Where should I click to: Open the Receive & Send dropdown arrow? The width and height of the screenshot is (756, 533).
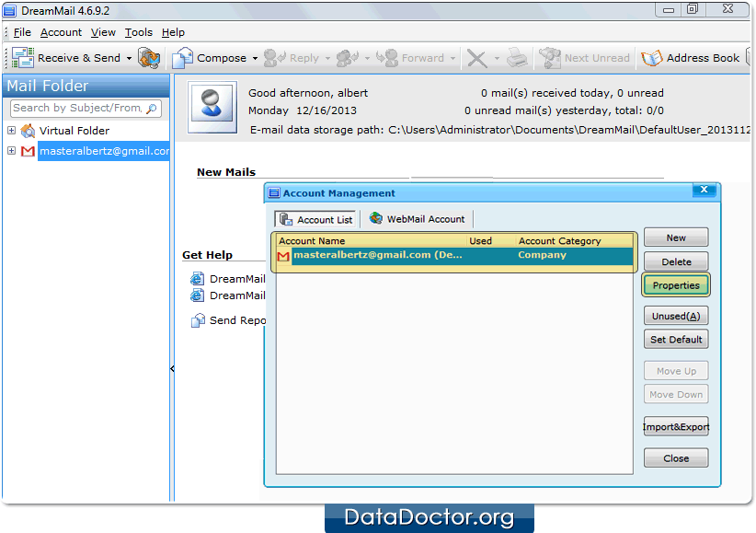point(129,58)
